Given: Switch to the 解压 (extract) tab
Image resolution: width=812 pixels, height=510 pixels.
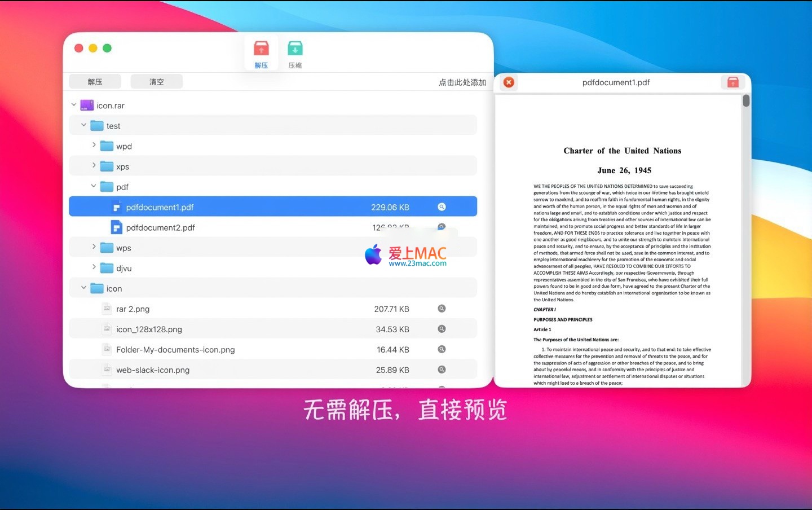Looking at the screenshot, I should [261, 54].
